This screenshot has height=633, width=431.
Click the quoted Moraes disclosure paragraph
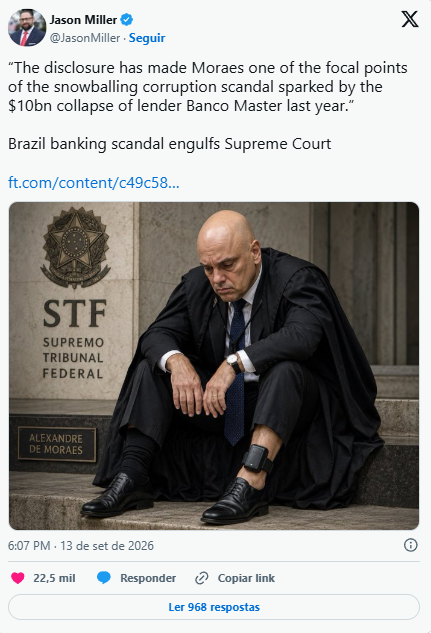pyautogui.click(x=208, y=87)
